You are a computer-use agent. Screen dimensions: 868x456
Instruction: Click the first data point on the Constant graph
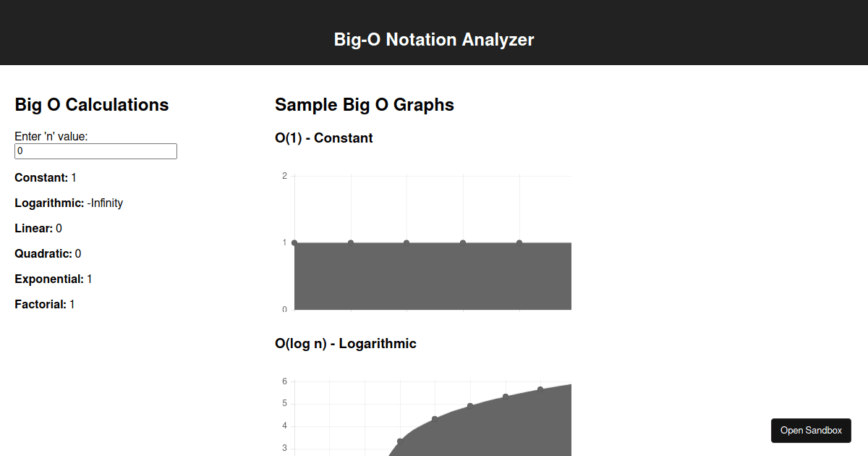point(294,242)
